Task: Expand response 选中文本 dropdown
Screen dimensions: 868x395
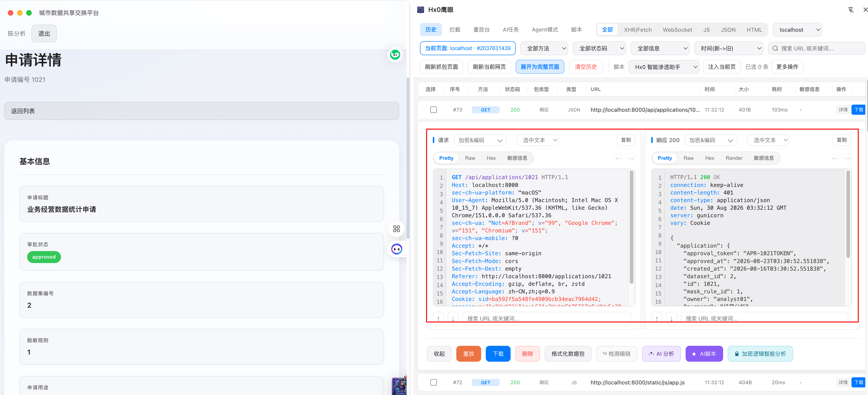Action: 768,140
